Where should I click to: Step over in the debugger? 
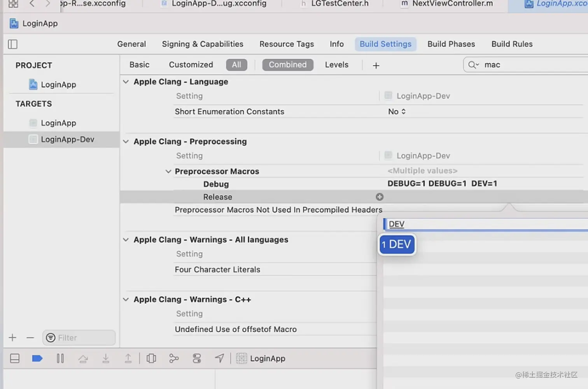pyautogui.click(x=83, y=358)
